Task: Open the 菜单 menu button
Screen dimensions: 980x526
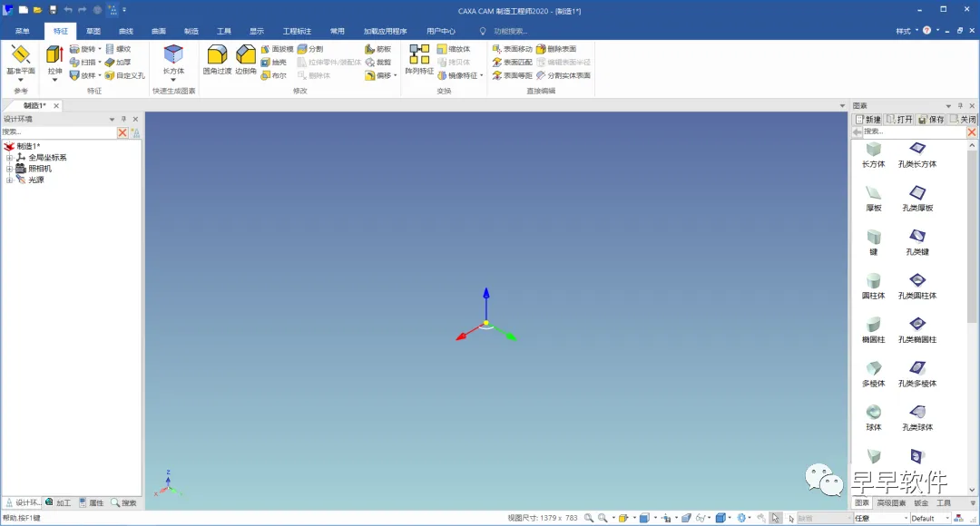Action: click(x=23, y=31)
